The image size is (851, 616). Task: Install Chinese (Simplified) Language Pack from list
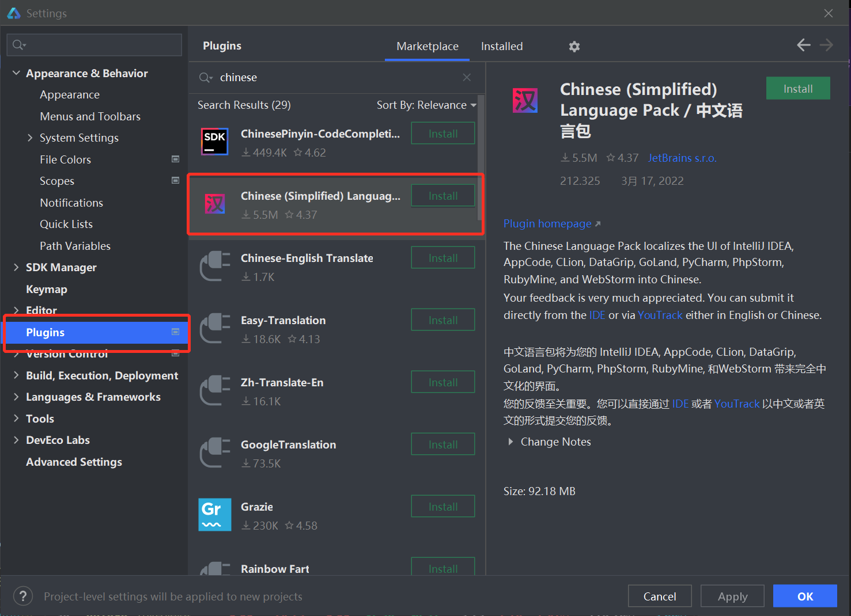[x=443, y=196]
